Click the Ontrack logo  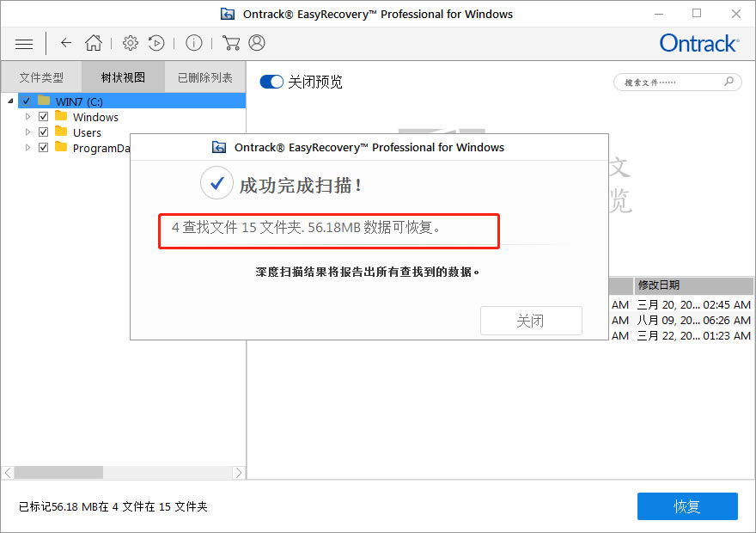point(698,43)
